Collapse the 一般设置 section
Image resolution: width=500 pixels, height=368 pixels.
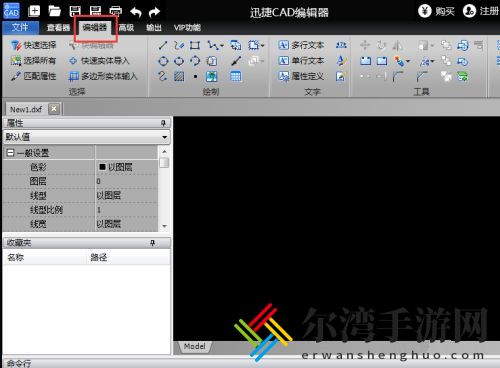tap(11, 153)
